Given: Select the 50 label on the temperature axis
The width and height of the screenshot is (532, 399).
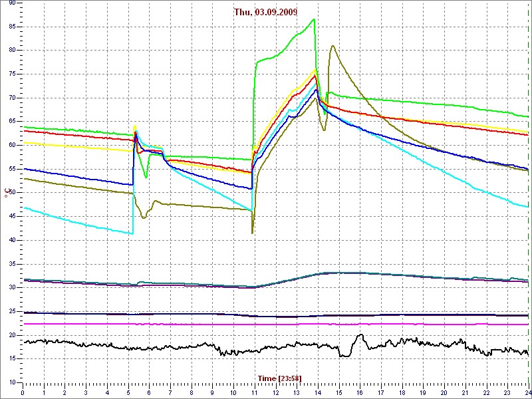Looking at the screenshot, I should (x=12, y=193).
